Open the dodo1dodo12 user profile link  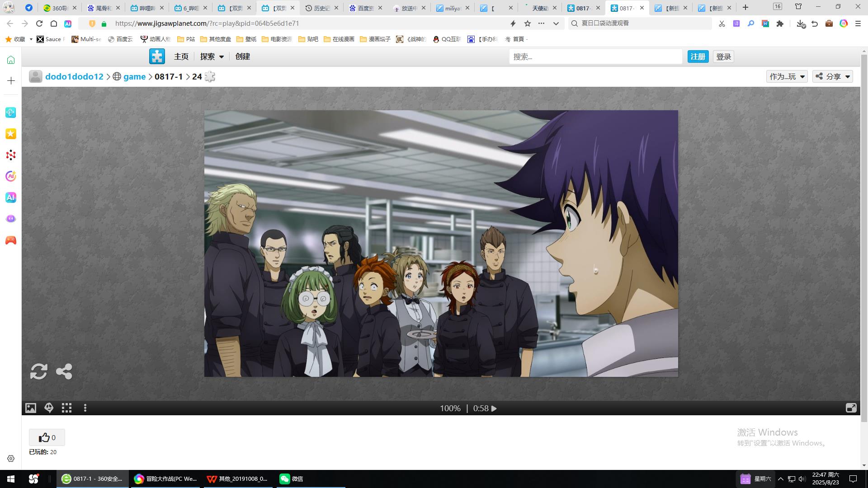(x=74, y=76)
